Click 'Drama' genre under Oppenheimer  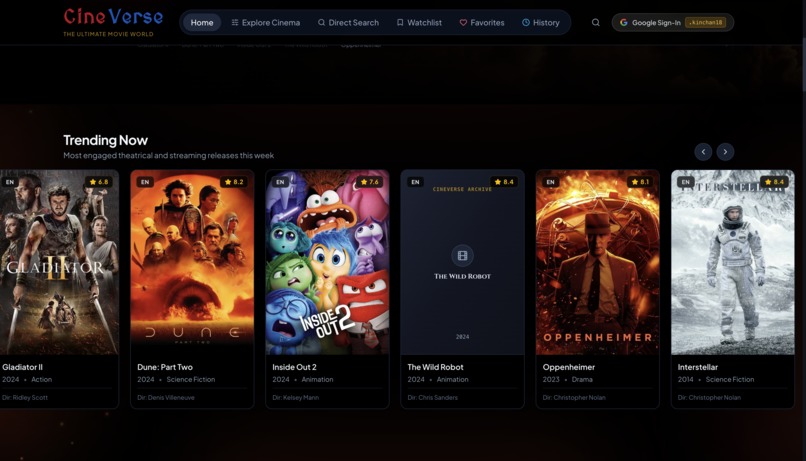tap(582, 379)
